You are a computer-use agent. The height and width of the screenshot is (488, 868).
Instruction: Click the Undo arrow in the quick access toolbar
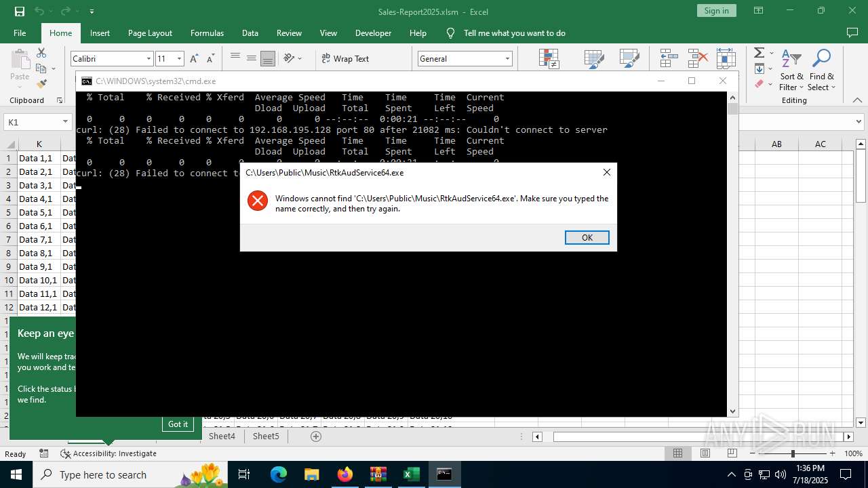pyautogui.click(x=39, y=11)
